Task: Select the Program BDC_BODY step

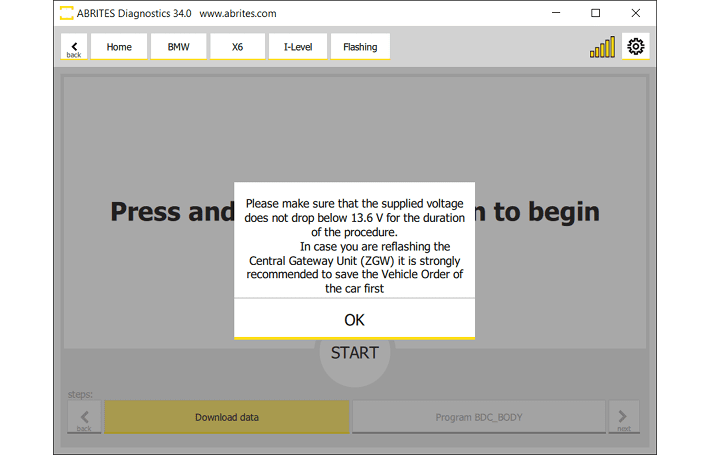Action: pos(478,417)
